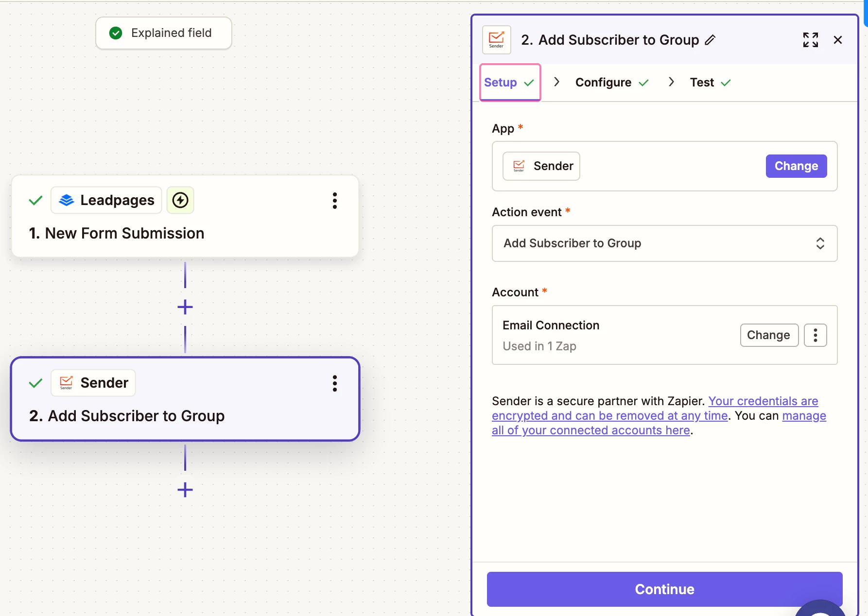
Task: Close the Add Subscriber to Group panel
Action: click(x=838, y=40)
